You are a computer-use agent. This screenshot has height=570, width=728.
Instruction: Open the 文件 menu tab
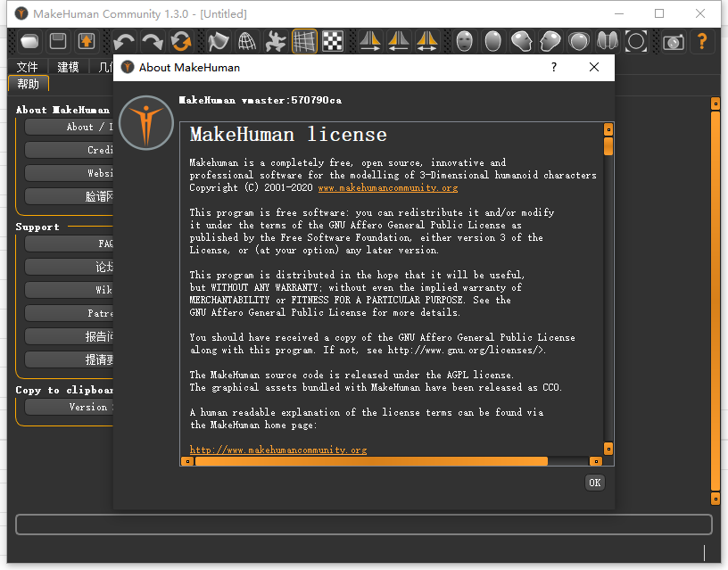point(27,67)
